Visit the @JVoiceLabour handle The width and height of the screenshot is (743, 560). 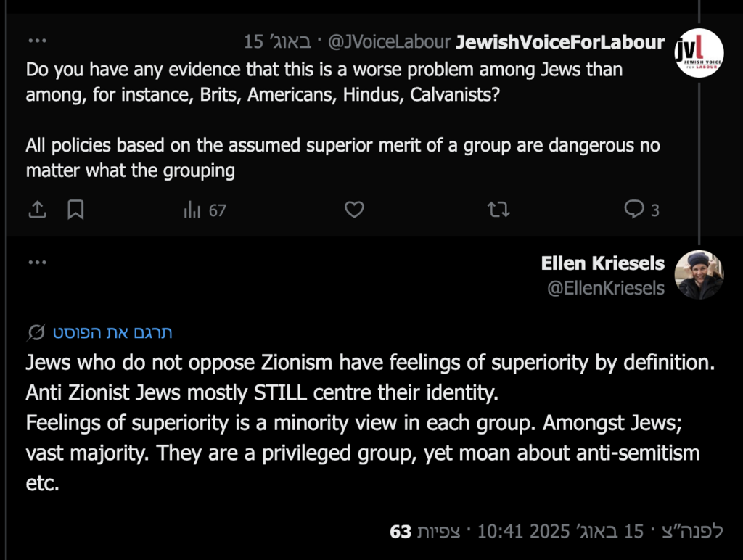click(389, 42)
